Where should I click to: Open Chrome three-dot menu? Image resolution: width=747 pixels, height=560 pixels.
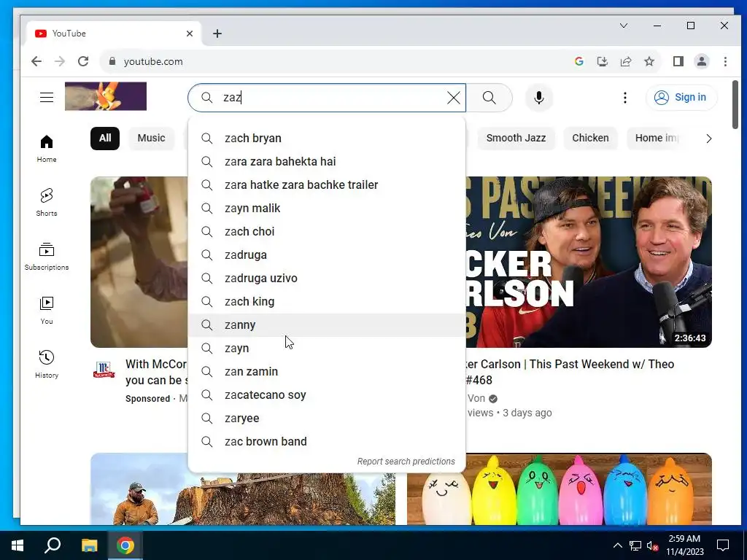coord(725,61)
